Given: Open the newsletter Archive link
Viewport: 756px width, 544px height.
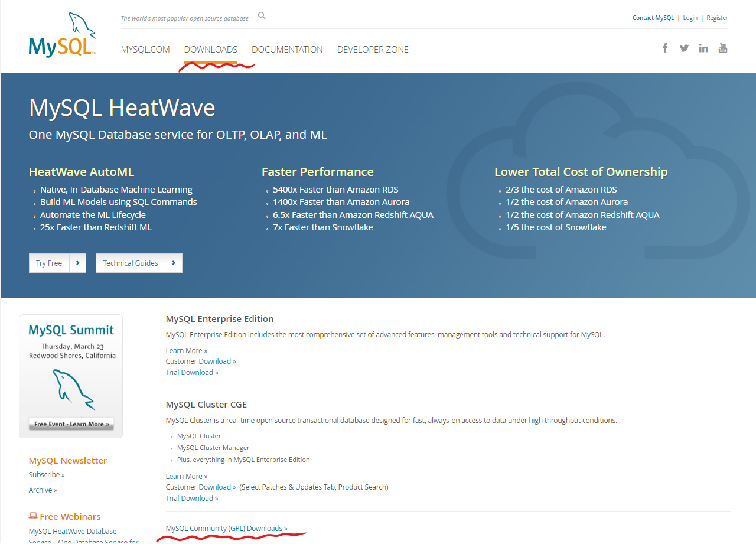Looking at the screenshot, I should (43, 490).
